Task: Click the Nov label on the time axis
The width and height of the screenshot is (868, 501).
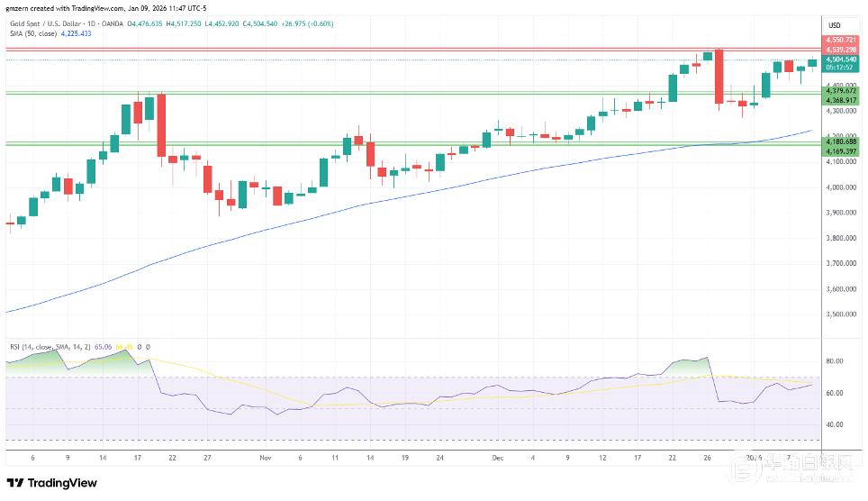Action: (265, 457)
